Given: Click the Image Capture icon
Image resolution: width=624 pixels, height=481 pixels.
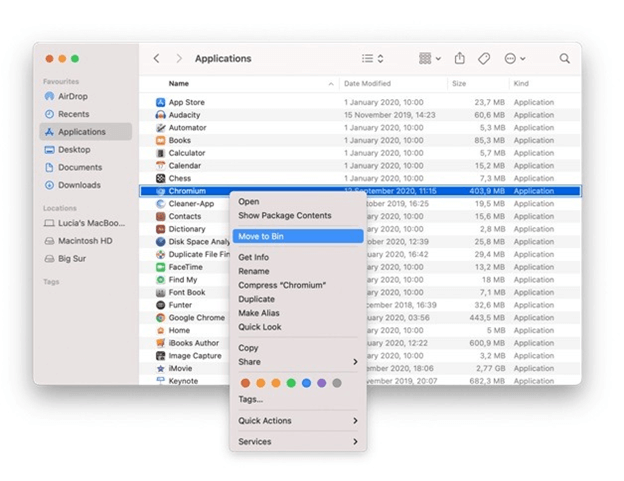Looking at the screenshot, I should click(160, 356).
